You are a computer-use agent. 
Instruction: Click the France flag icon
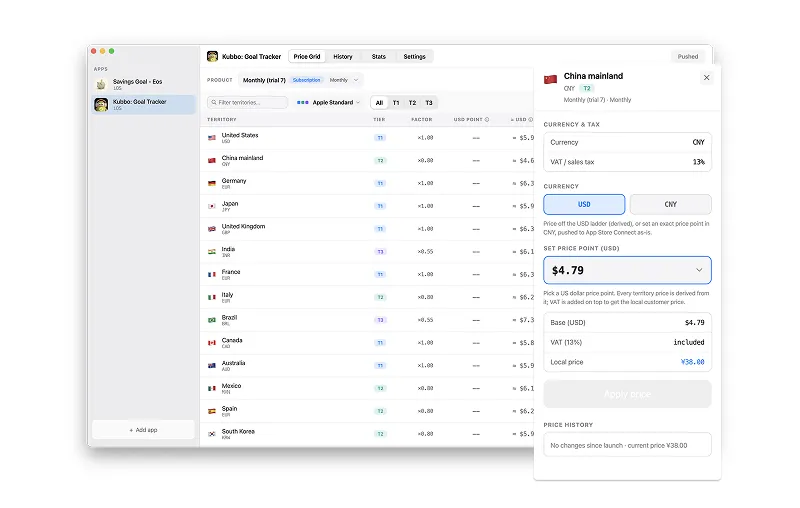(x=212, y=274)
